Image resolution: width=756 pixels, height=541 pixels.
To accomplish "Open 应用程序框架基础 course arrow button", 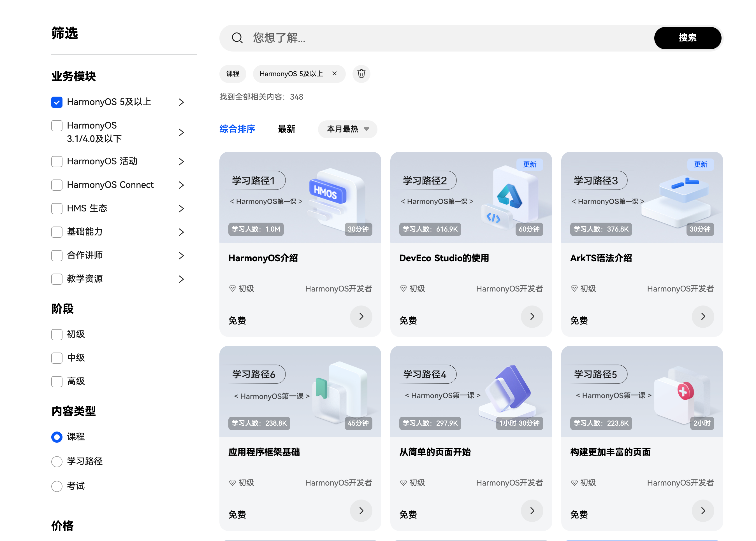I will click(x=361, y=511).
